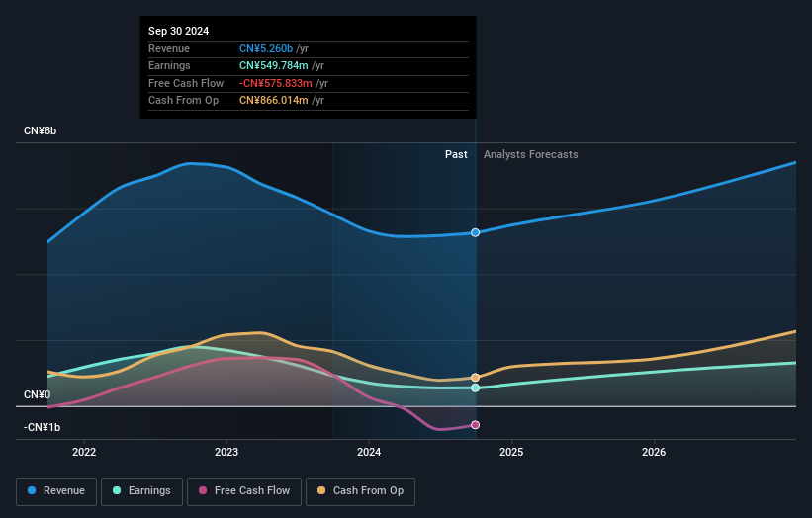
Task: Click the teal Earnings legend dot
Action: pos(117,490)
